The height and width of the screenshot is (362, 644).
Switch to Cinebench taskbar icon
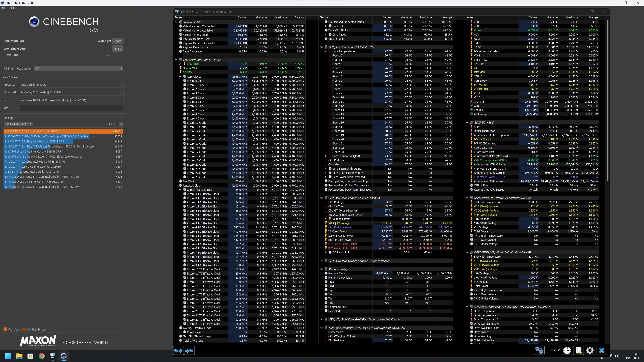[x=64, y=356]
